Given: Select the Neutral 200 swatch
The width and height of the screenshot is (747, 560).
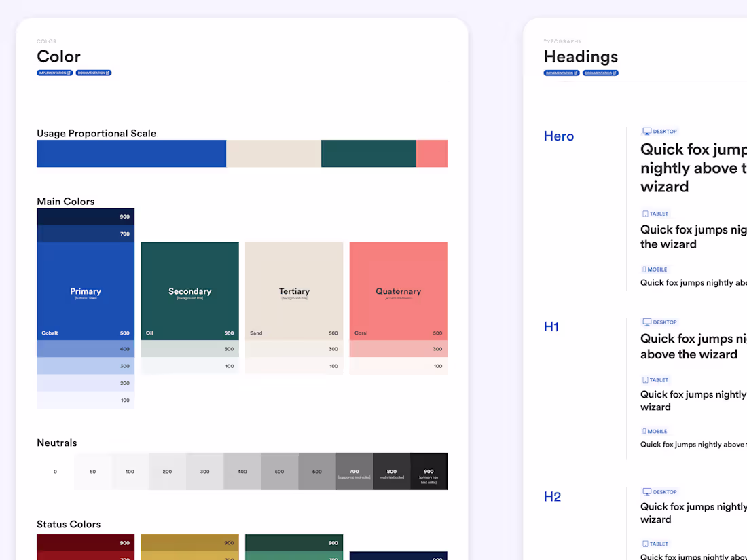Looking at the screenshot, I should tap(167, 472).
